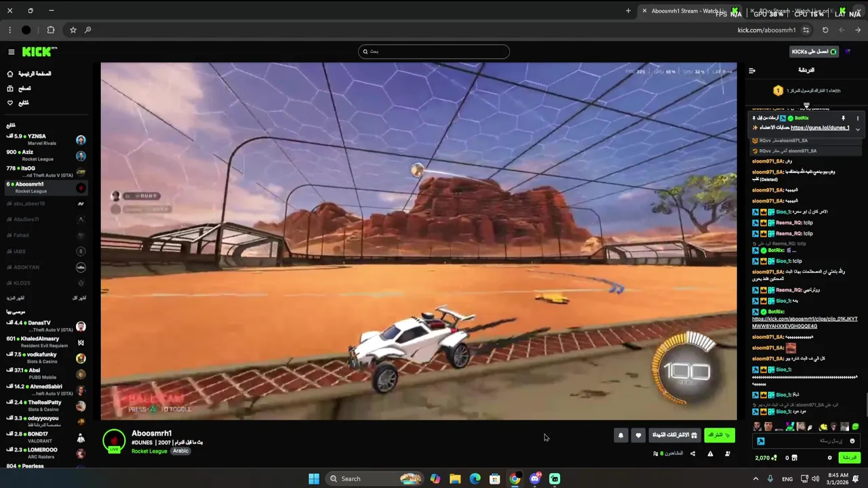
Task: Select Aziz Rocket League channel
Action: [x=46, y=156]
